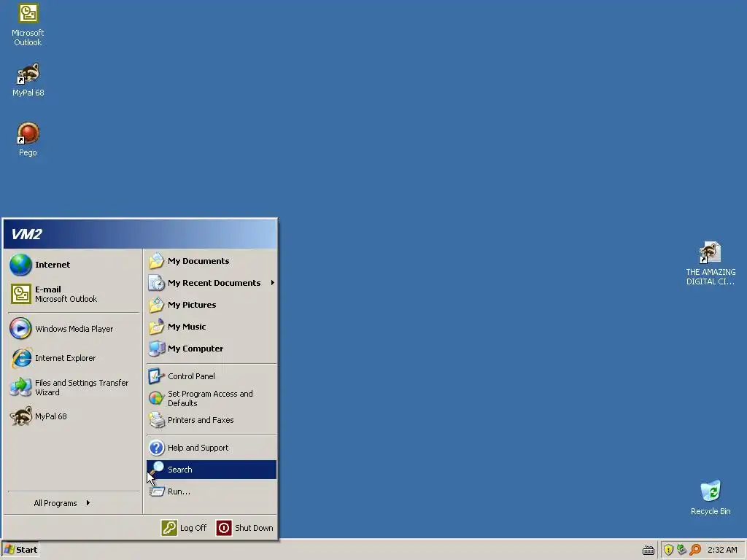This screenshot has height=560, width=747.
Task: Click the Log Off button
Action: pos(185,528)
